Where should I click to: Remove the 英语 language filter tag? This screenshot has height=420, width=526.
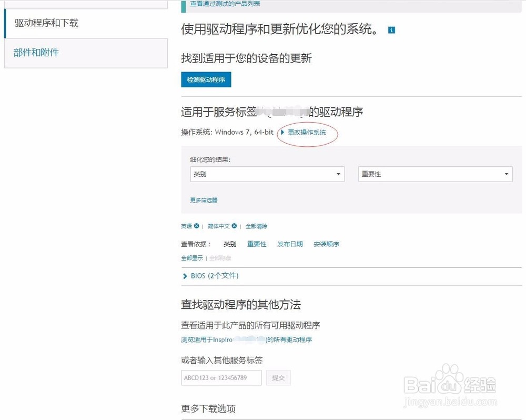[197, 226]
